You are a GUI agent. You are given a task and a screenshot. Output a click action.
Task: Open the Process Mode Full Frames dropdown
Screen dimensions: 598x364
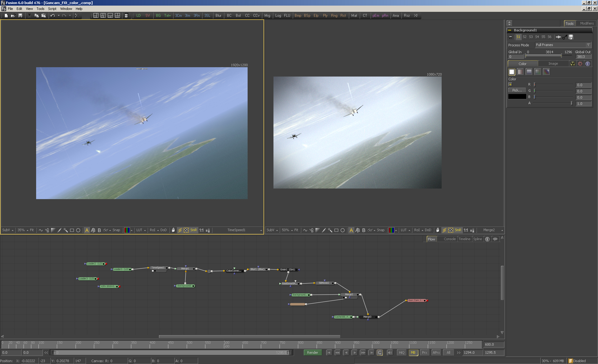click(x=563, y=45)
